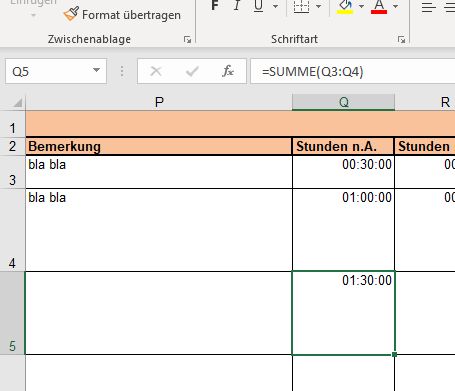
Task: Click the align left icon
Action: (x=428, y=7)
